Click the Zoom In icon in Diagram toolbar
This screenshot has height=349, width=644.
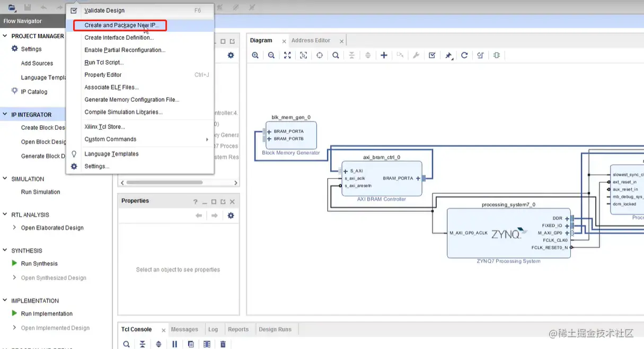(x=255, y=55)
